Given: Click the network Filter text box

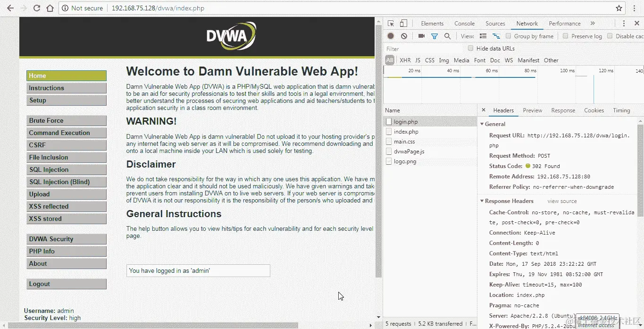Looking at the screenshot, I should tap(425, 49).
